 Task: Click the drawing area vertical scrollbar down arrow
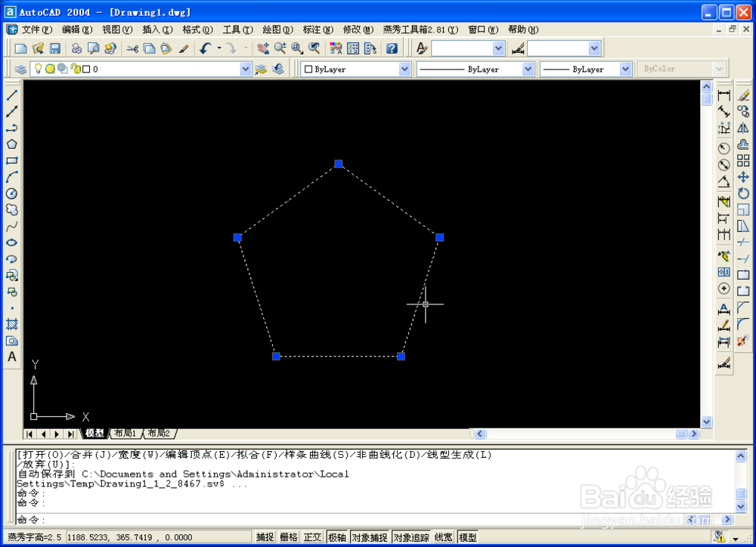tap(706, 422)
